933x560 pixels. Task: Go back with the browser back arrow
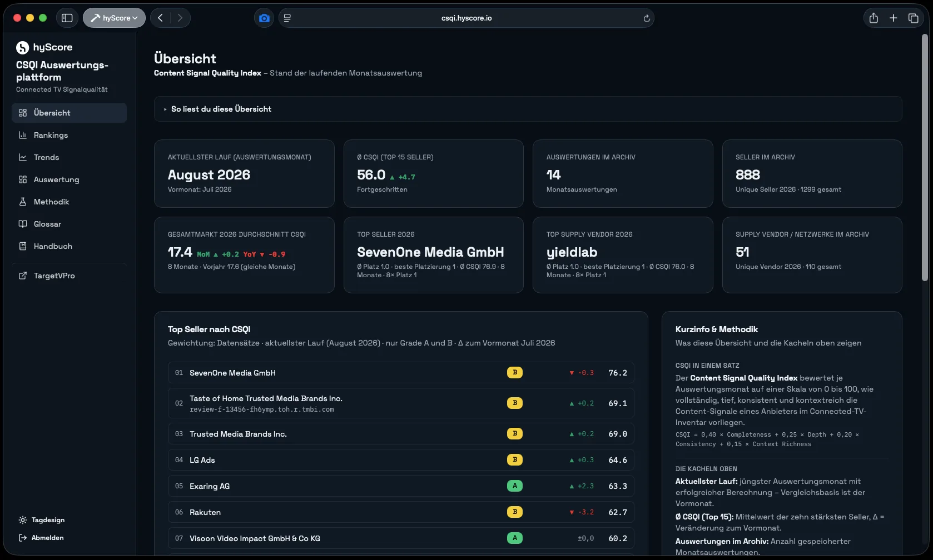click(160, 18)
